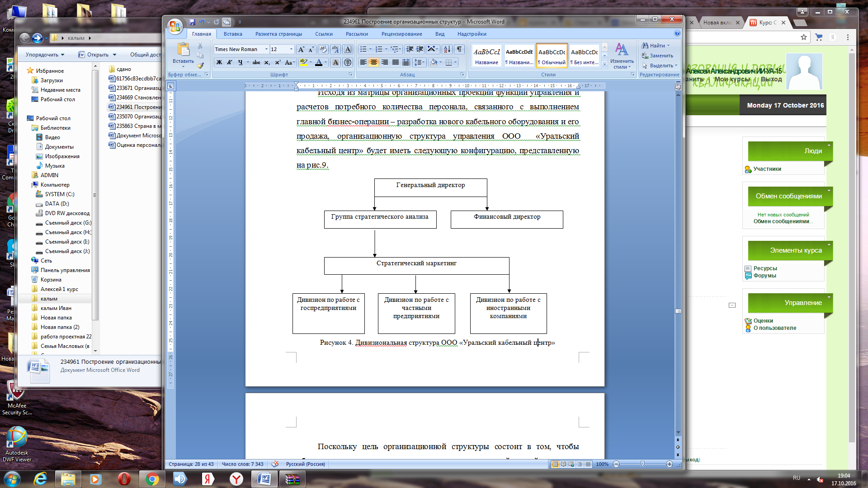Open the font size dropdown
The image size is (868, 488).
tap(291, 49)
